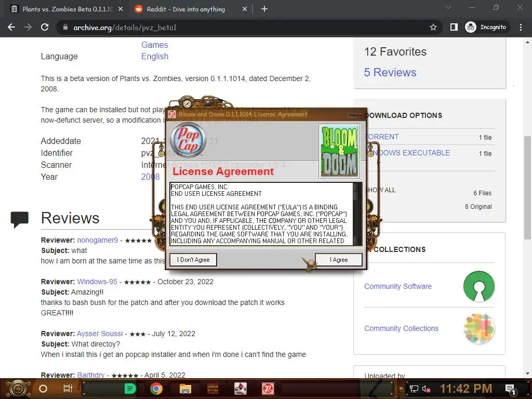Image resolution: width=532 pixels, height=399 pixels.
Task: Open the Chrome three-dot menu
Action: click(521, 27)
